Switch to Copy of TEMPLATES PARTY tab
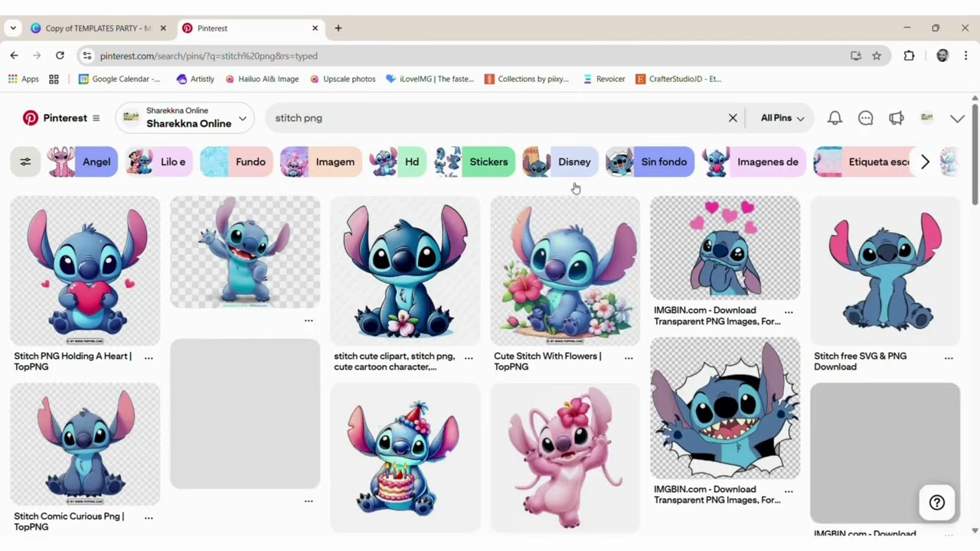980x551 pixels. pyautogui.click(x=98, y=28)
